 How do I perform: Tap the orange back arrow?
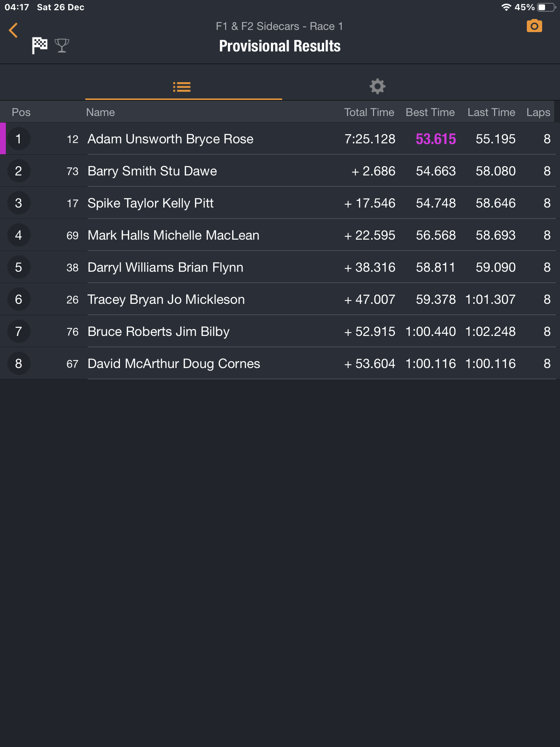pos(13,30)
